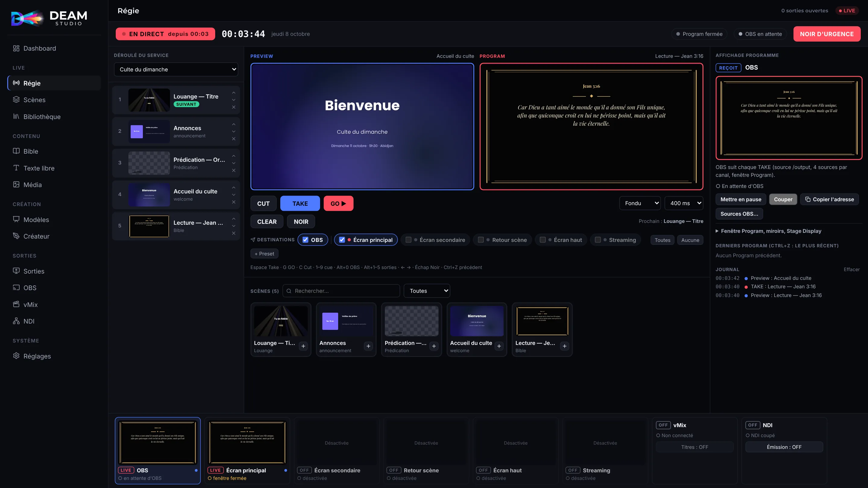Add Louange — Ti... scene with plus

303,346
